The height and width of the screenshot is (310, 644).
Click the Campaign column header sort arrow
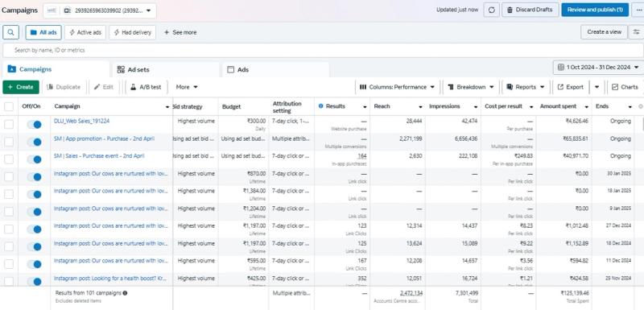[x=167, y=107]
